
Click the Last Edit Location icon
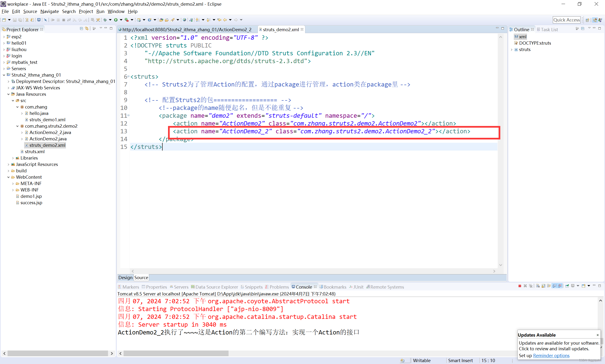tap(220, 20)
